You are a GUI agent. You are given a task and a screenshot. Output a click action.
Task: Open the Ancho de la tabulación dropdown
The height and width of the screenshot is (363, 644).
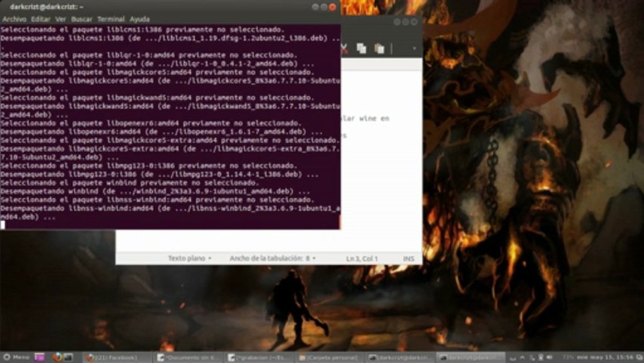click(272, 258)
